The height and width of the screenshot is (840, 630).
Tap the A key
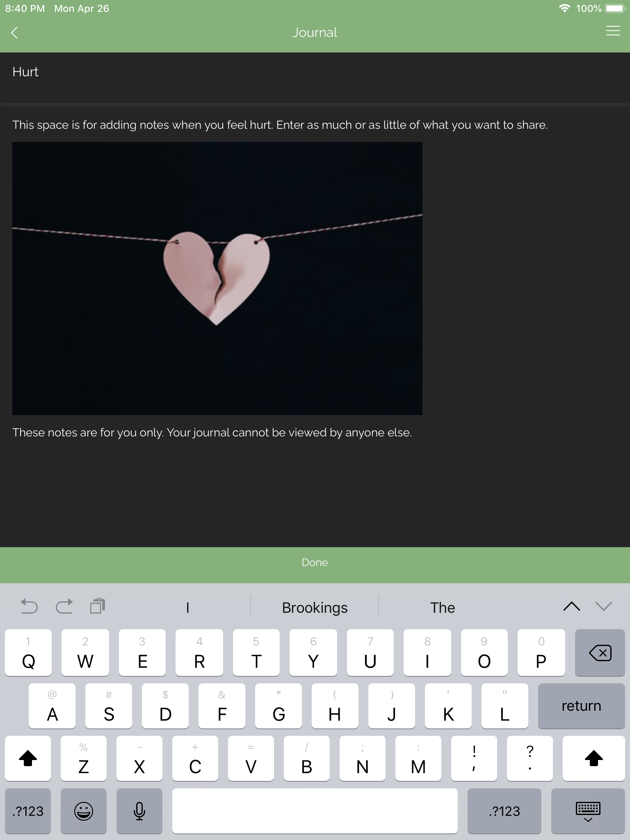click(x=52, y=706)
